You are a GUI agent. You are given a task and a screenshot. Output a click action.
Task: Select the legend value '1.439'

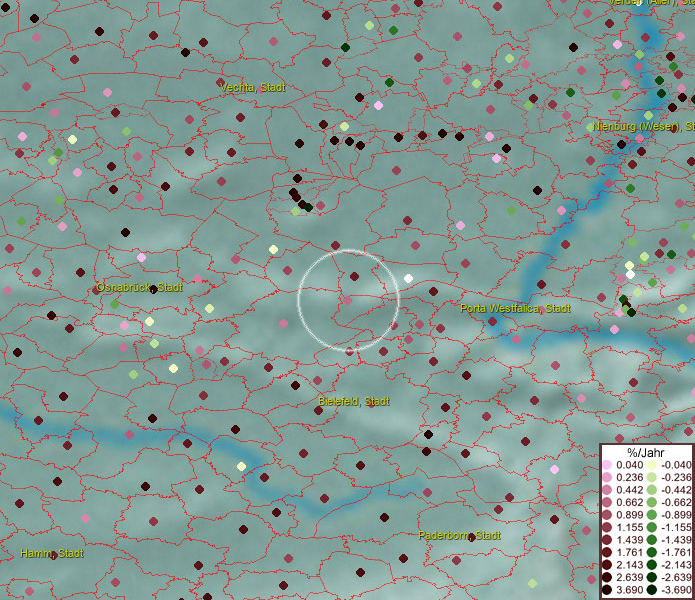click(x=629, y=540)
